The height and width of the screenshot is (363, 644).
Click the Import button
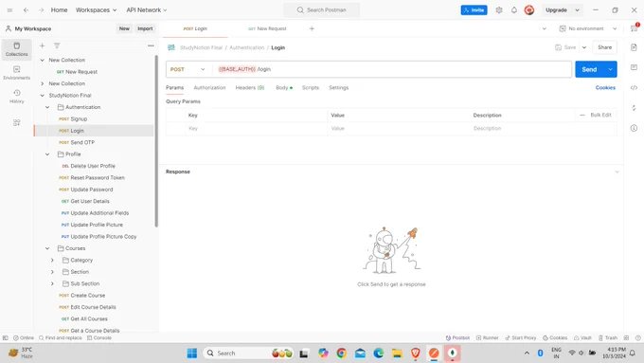[145, 28]
